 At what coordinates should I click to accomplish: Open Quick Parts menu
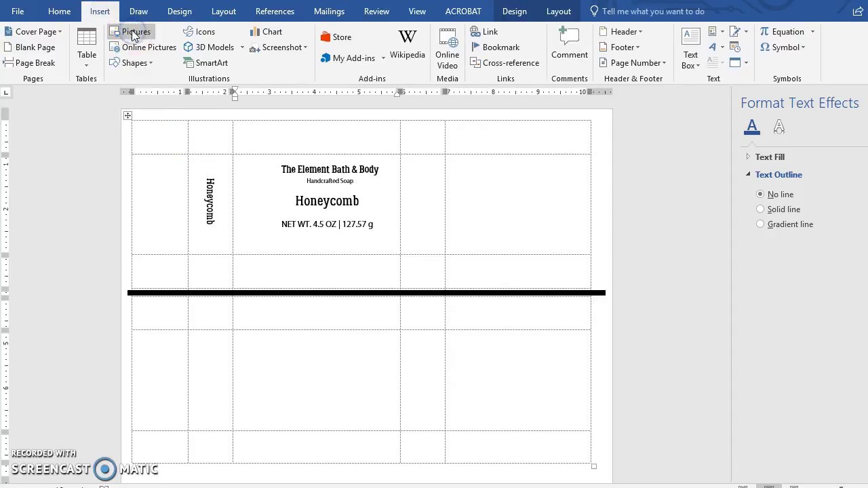[x=716, y=32]
